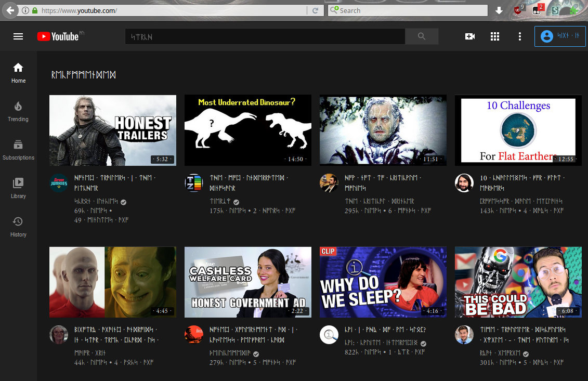Open the Most Underrated Dinosaur video
Image resolution: width=588 pixels, height=381 pixels.
[248, 130]
